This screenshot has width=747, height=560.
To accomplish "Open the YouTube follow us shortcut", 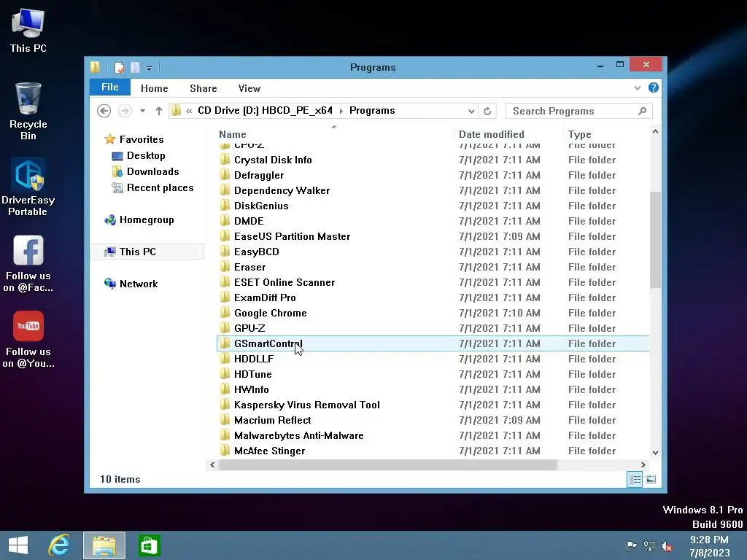I will [x=28, y=340].
